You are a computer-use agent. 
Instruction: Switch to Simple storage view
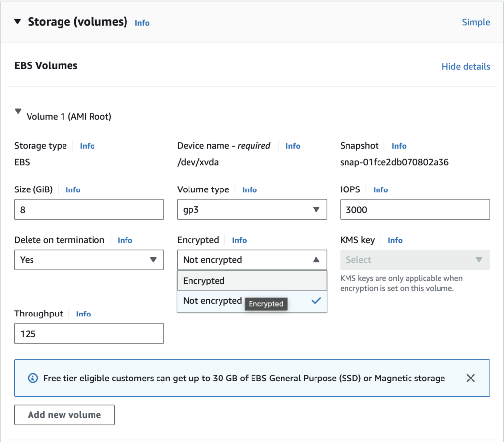[x=475, y=22]
